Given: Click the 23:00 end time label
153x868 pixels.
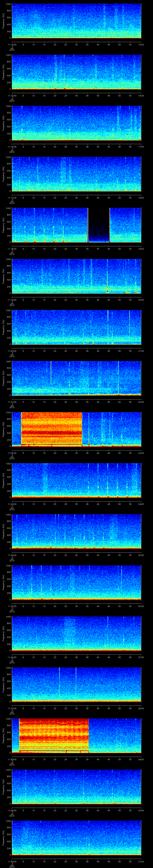Looking at the screenshot, I should [141, 453].
